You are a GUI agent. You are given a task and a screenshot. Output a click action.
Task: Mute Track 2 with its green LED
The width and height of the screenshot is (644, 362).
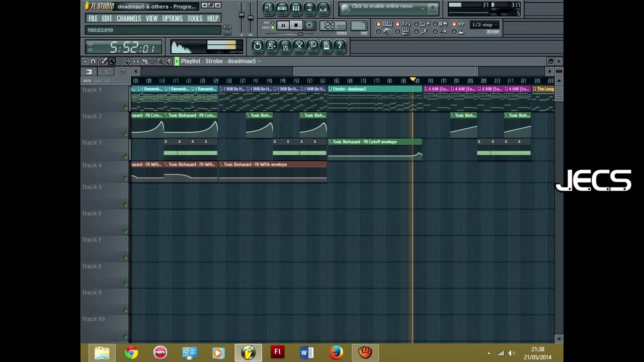125,134
